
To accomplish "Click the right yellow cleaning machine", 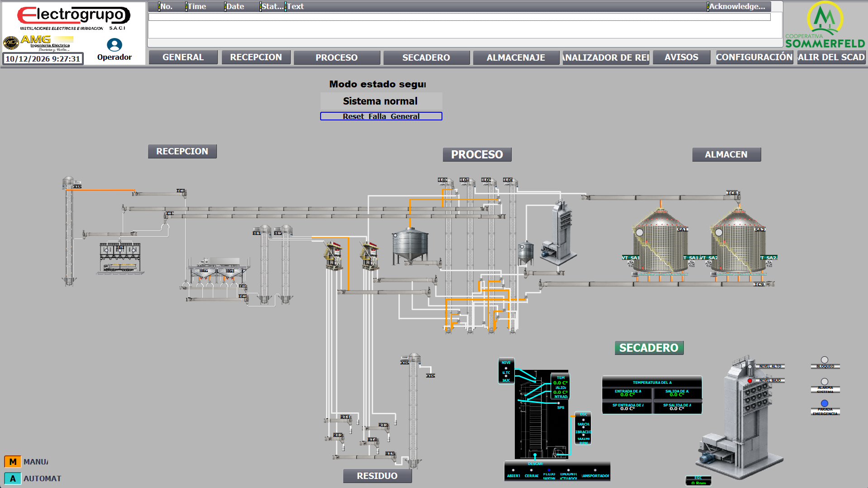I will 369,256.
